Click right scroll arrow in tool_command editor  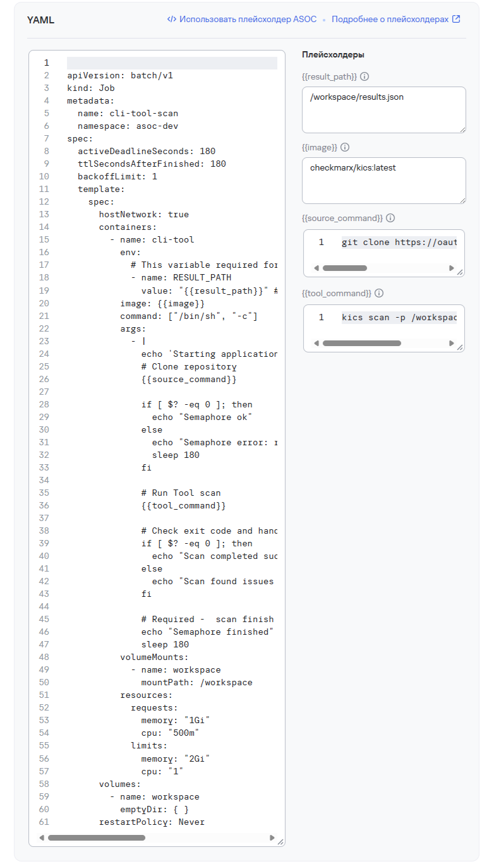click(452, 344)
